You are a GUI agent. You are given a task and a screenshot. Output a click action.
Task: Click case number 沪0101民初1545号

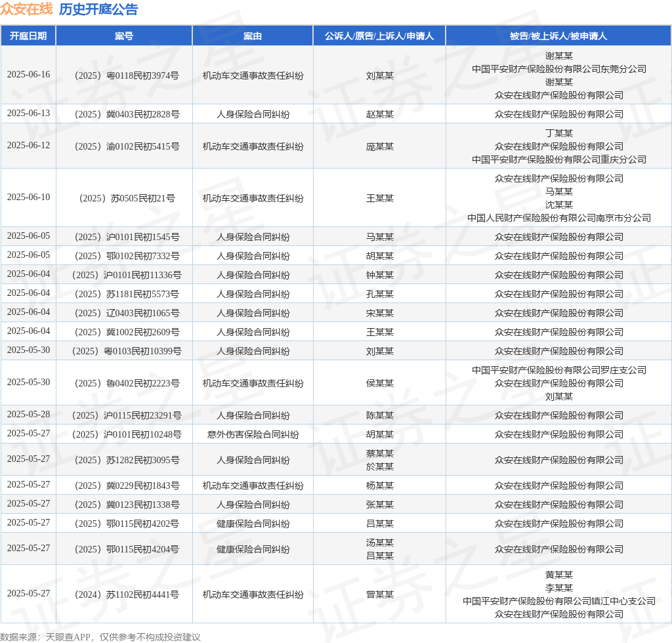(127, 237)
